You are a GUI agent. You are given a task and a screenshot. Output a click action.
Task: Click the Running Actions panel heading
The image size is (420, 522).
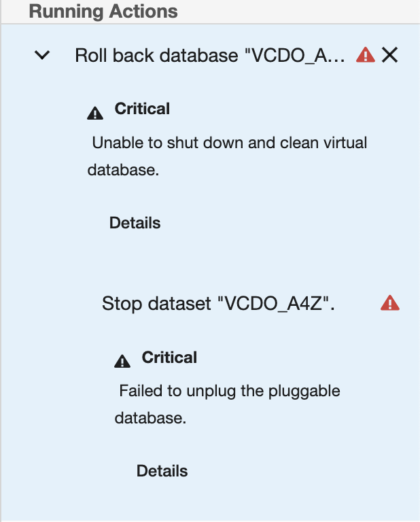[x=103, y=12]
